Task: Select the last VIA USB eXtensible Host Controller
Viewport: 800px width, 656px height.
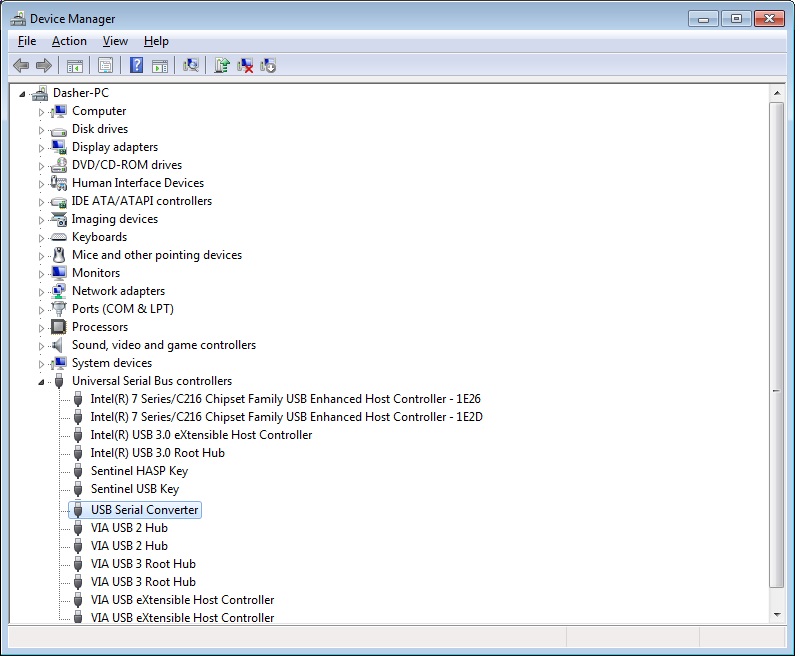Action: pos(182,617)
